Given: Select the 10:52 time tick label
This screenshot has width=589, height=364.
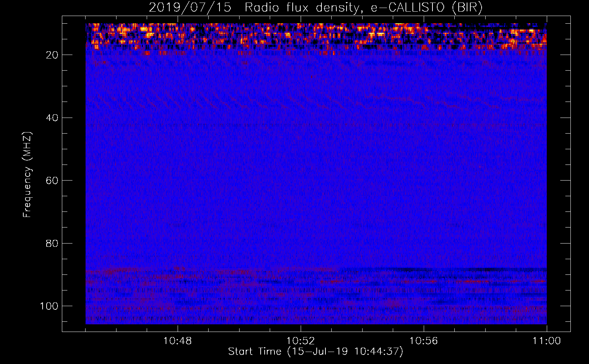Looking at the screenshot, I should (300, 341).
